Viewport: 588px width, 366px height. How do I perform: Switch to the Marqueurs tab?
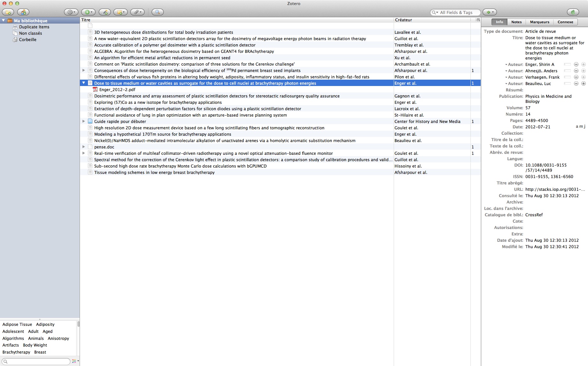tap(539, 22)
